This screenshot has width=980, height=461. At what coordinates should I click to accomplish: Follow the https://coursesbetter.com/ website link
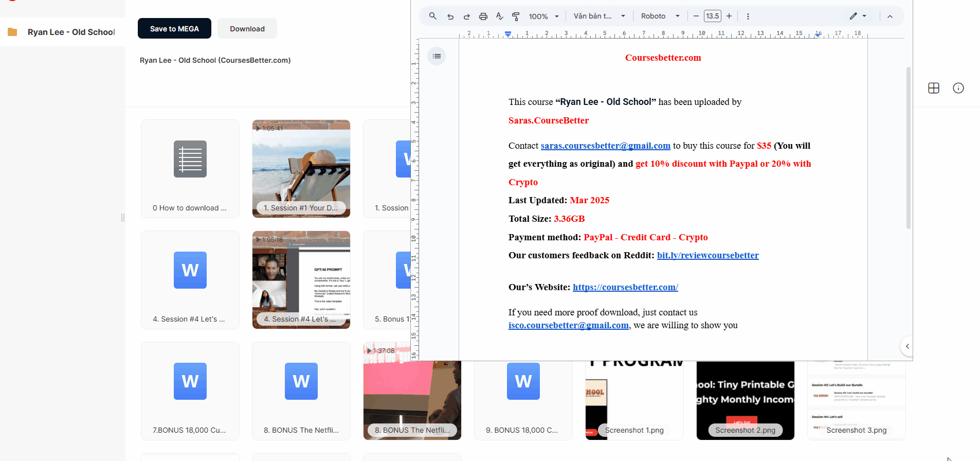626,287
